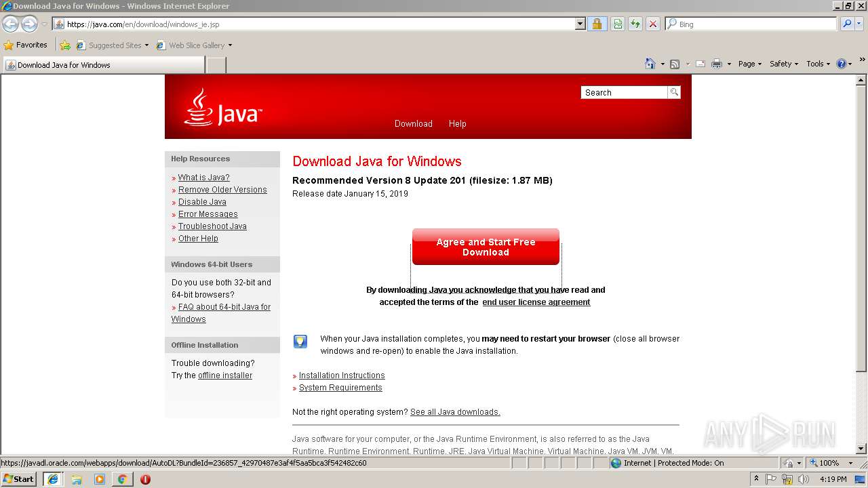
Task: Open Windows Explorer folder taskbar icon
Action: point(77,479)
